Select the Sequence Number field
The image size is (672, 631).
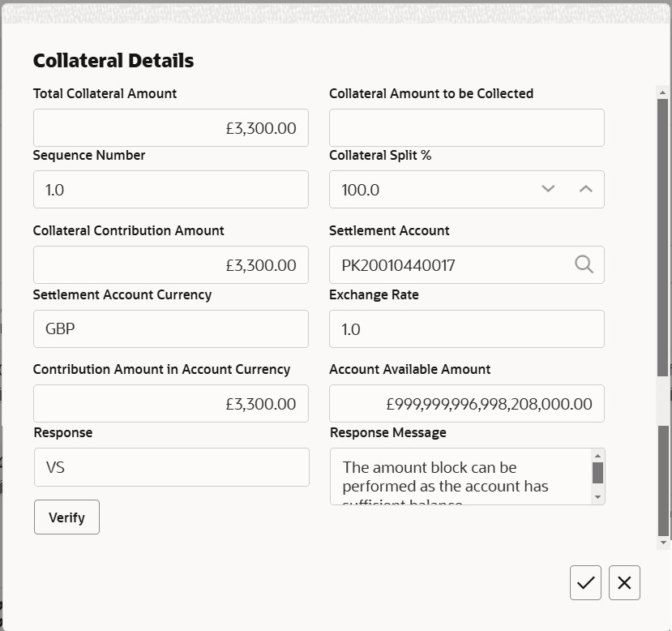click(x=170, y=189)
